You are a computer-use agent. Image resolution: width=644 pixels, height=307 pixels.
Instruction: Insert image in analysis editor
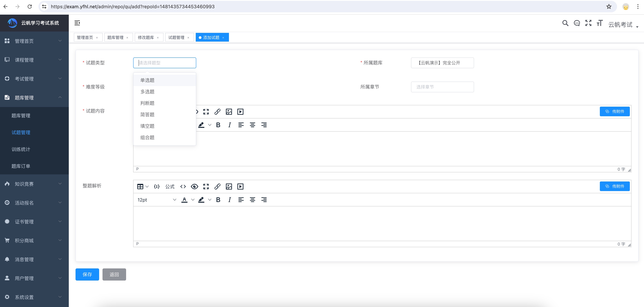pyautogui.click(x=229, y=187)
